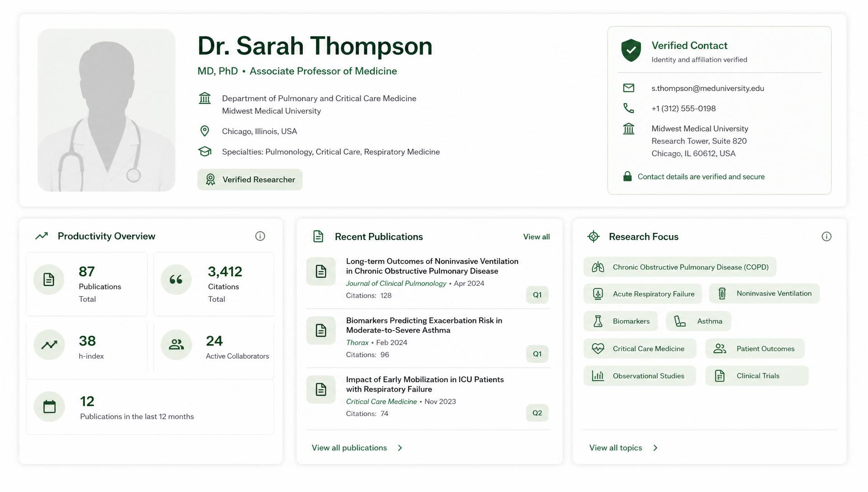Image resolution: width=868 pixels, height=492 pixels.
Task: Click the doctor profile photo placeholder
Action: click(x=106, y=110)
